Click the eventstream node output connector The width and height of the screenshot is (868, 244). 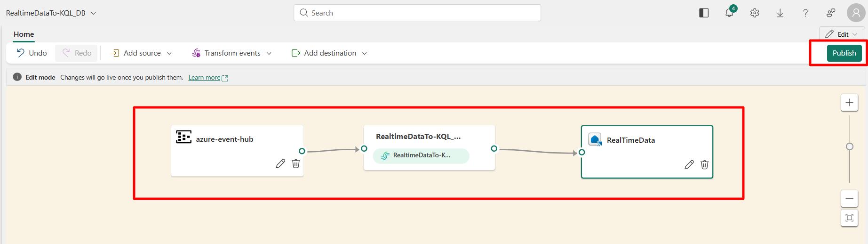[x=494, y=148]
